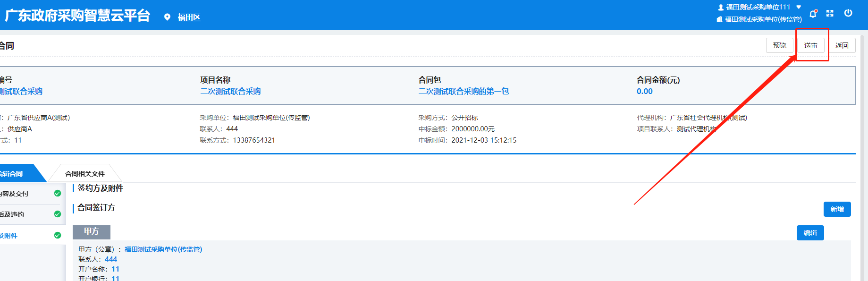Open the 二次测试联合采购 project name link
Image resolution: width=868 pixels, height=281 pixels.
coord(230,91)
